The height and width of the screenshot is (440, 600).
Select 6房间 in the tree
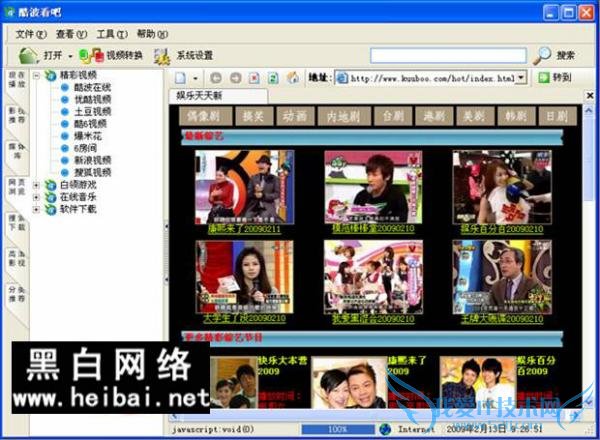(x=85, y=148)
